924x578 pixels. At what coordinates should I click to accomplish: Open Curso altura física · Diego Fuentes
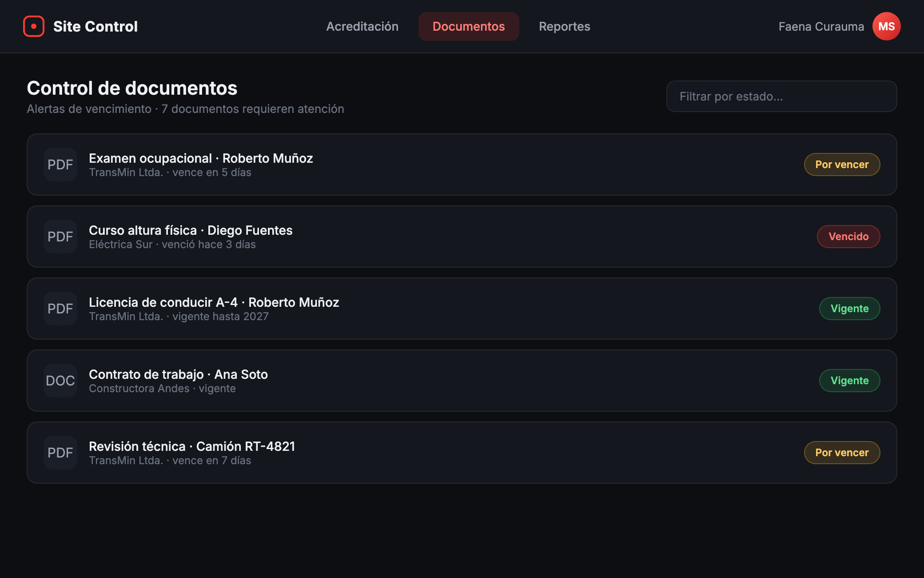point(462,237)
